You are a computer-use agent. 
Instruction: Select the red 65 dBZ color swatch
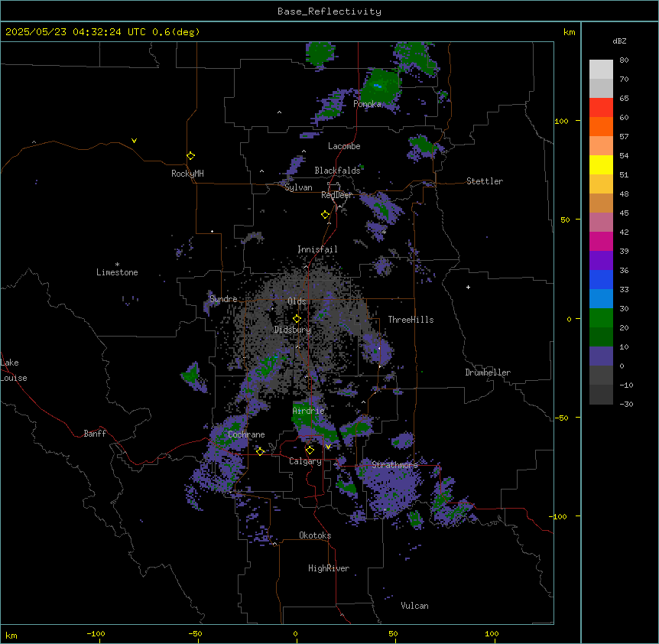pyautogui.click(x=601, y=107)
